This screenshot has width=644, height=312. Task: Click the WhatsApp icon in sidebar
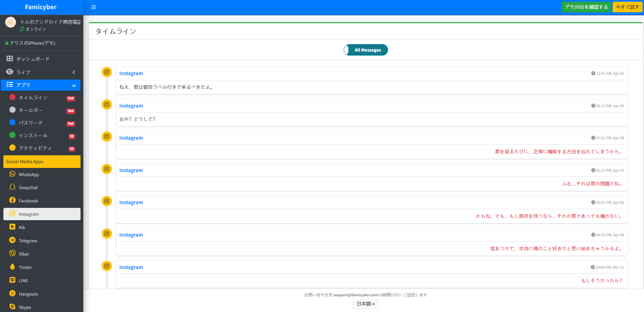(x=12, y=174)
